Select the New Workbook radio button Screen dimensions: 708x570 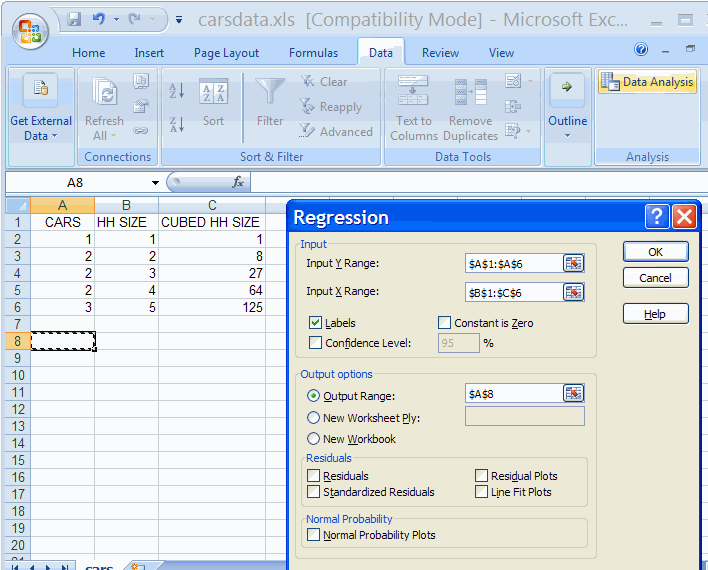coord(314,439)
